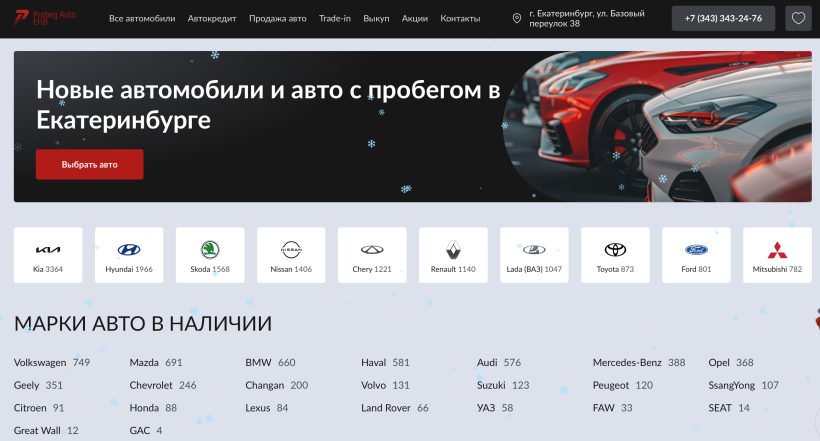Open the Выкуп menu item
The width and height of the screenshot is (820, 441).
[376, 18]
